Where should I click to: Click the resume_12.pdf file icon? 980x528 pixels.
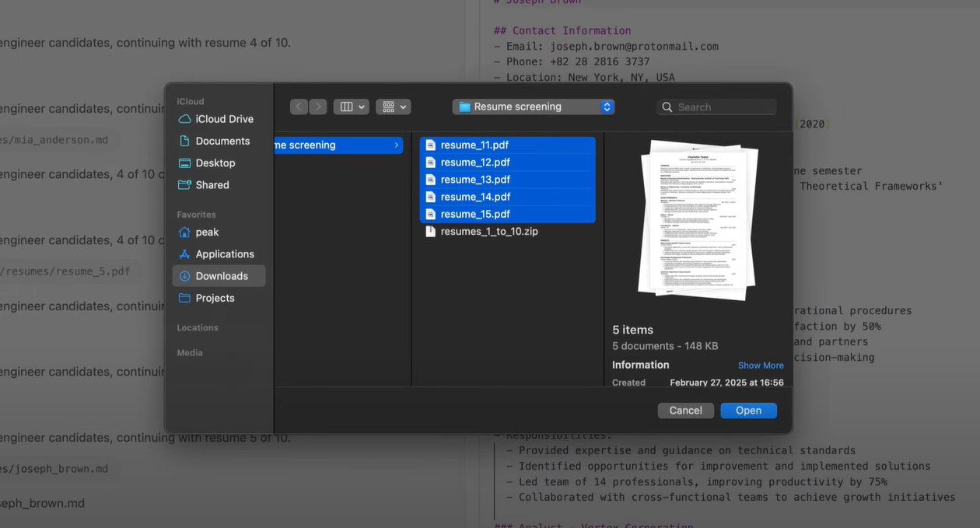430,163
